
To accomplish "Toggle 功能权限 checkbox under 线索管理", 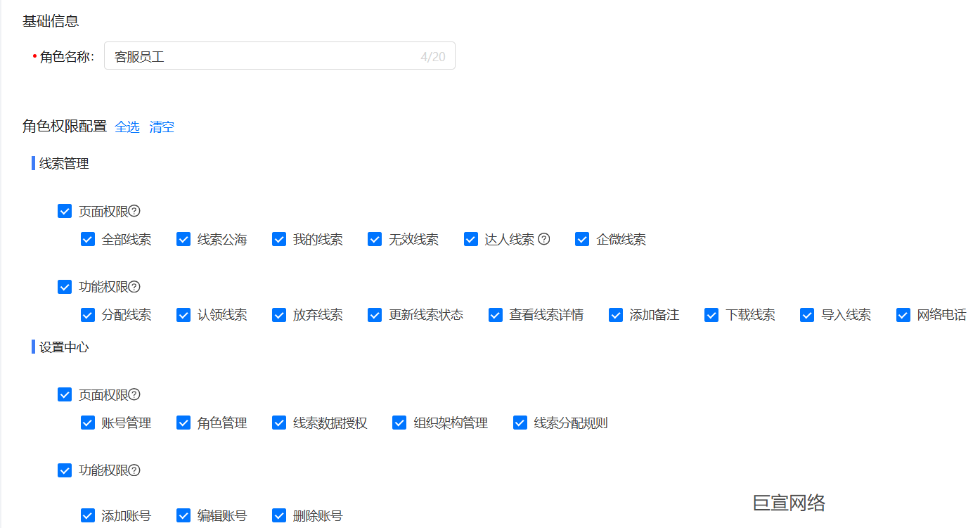I will pyautogui.click(x=65, y=287).
